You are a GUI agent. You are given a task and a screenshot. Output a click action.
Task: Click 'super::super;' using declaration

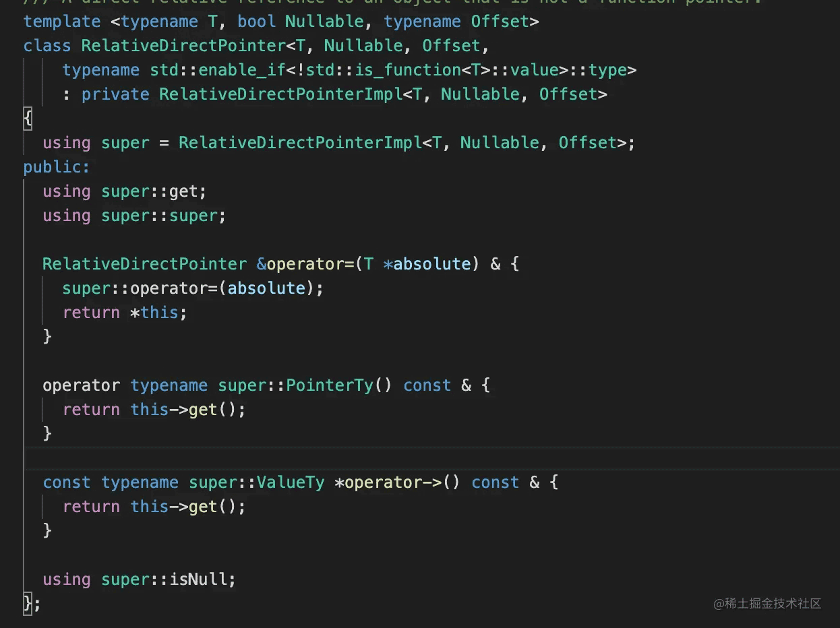(x=163, y=216)
